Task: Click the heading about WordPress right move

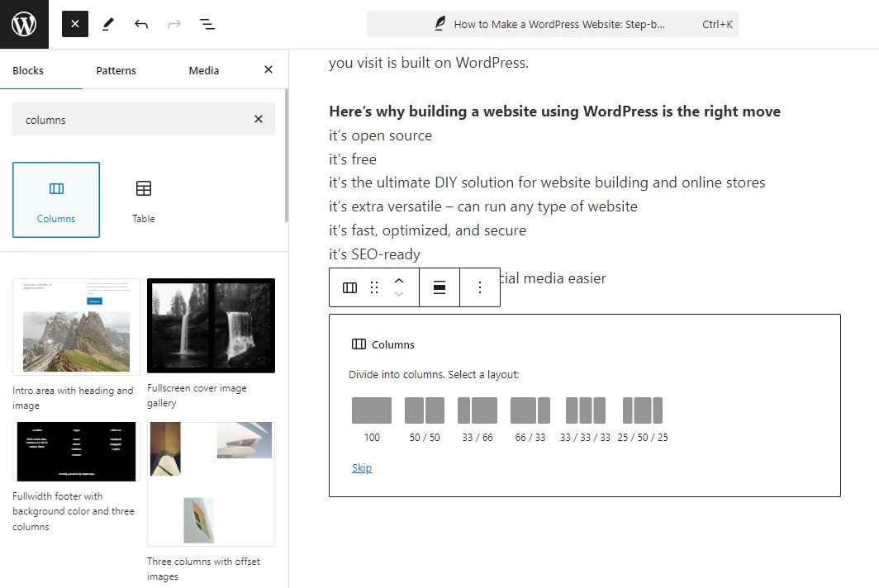Action: (554, 111)
